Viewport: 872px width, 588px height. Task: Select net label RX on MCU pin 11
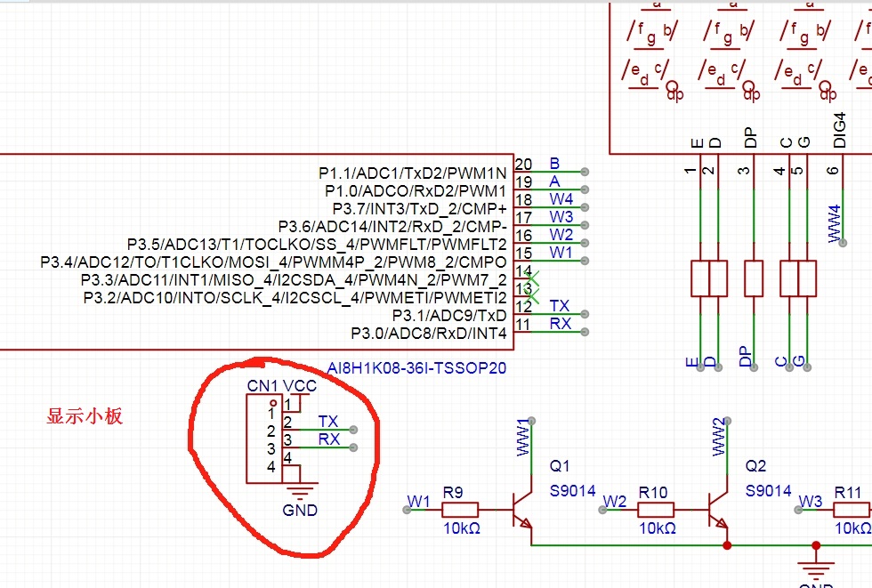click(560, 324)
